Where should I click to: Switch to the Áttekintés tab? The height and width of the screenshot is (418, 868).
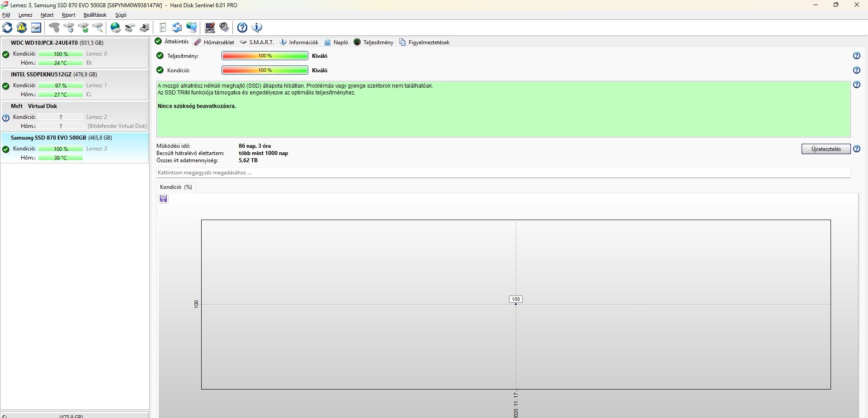click(x=172, y=42)
